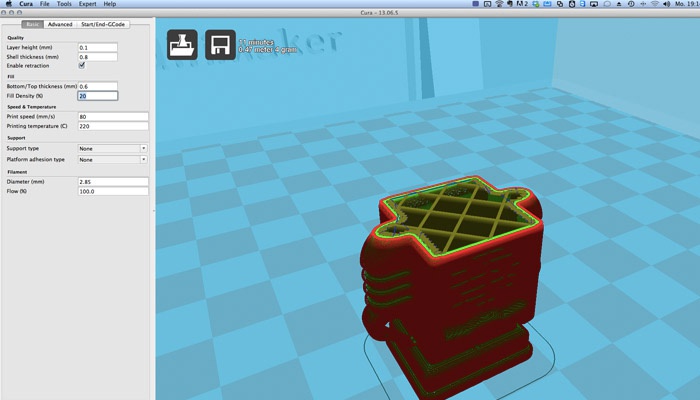Open the Support type dropdown

(112, 148)
